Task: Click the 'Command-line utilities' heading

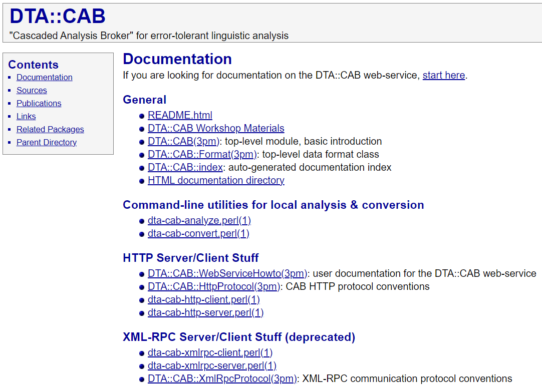Action: click(x=274, y=205)
